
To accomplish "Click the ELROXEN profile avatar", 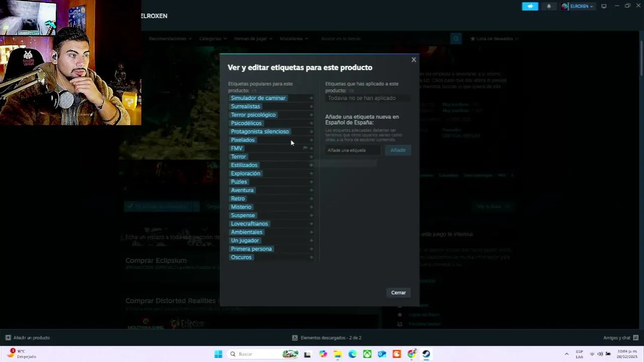I will 565,7.
